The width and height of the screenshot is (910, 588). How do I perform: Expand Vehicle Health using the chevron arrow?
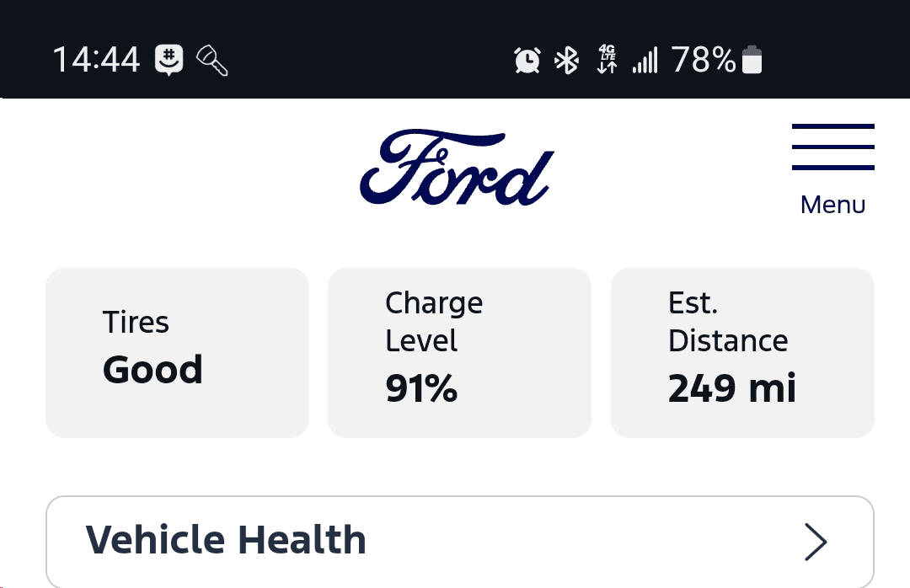[815, 542]
